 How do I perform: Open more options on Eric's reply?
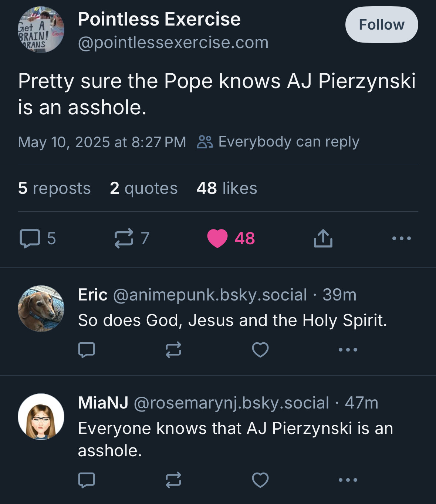pyautogui.click(x=348, y=349)
